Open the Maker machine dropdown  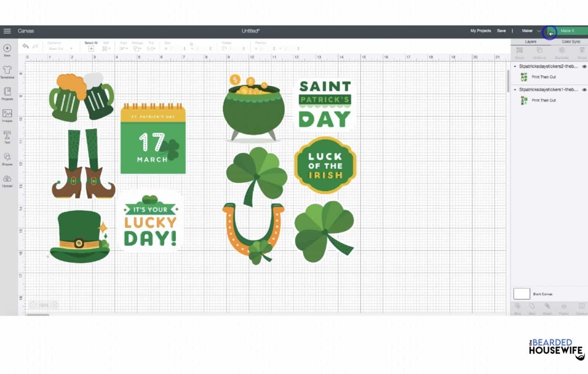click(x=539, y=31)
